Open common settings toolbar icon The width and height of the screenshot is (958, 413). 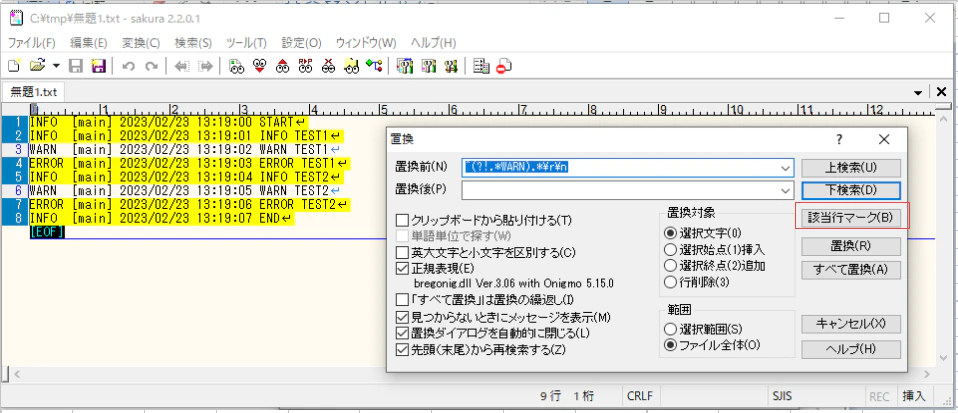coord(452,65)
